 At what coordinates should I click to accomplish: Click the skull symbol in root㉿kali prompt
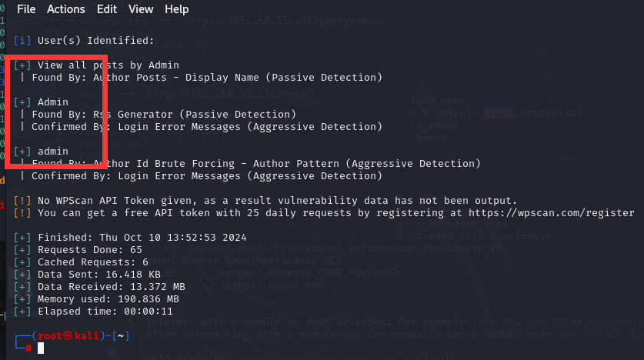68,336
